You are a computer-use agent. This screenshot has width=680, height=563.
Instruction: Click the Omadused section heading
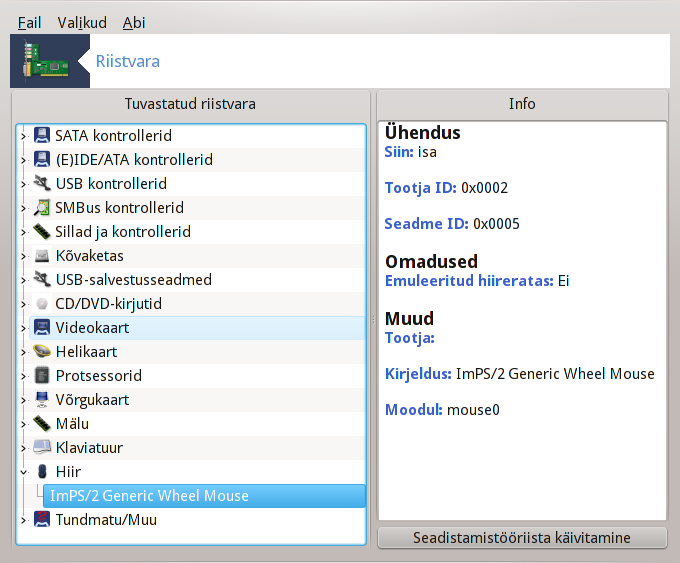click(x=432, y=262)
